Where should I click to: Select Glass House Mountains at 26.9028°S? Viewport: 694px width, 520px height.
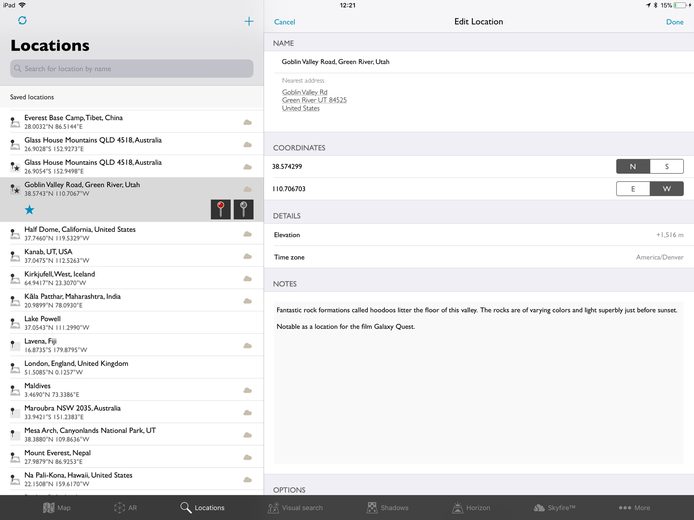pyautogui.click(x=132, y=144)
